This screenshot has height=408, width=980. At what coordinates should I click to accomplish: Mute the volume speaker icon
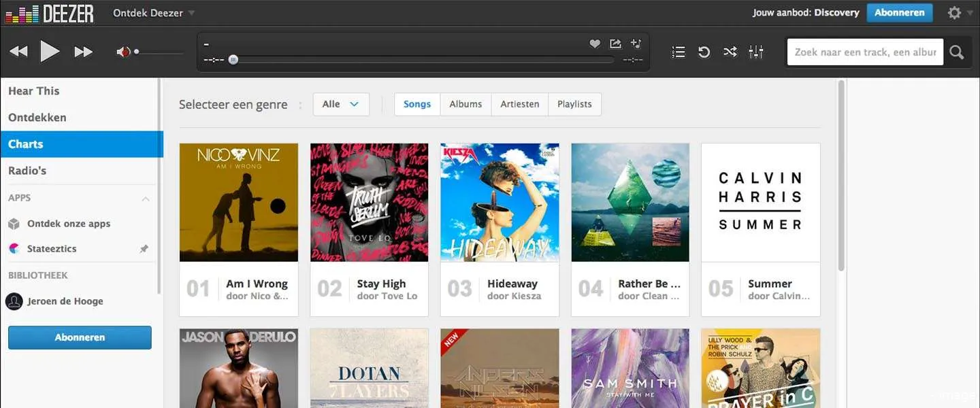[x=123, y=50]
